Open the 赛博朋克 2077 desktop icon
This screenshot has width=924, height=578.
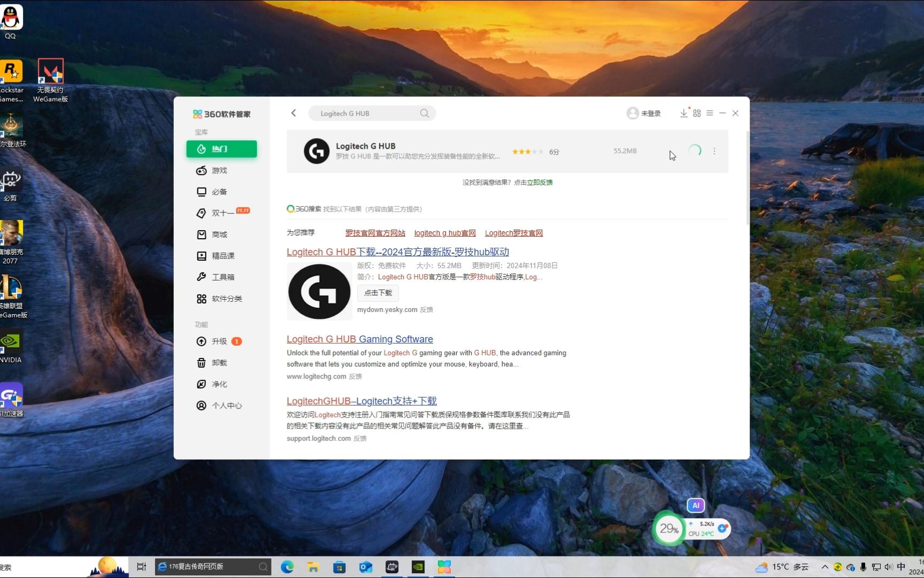pos(11,242)
